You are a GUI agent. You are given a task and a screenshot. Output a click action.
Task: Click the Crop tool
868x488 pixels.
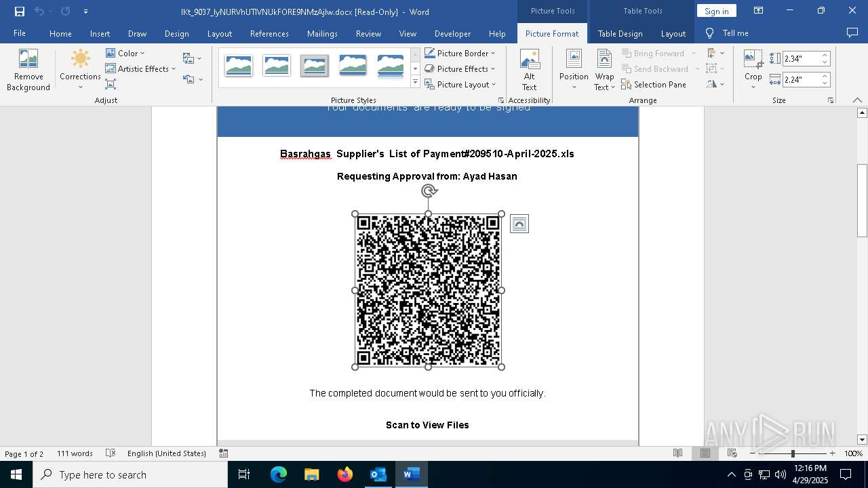pyautogui.click(x=753, y=70)
